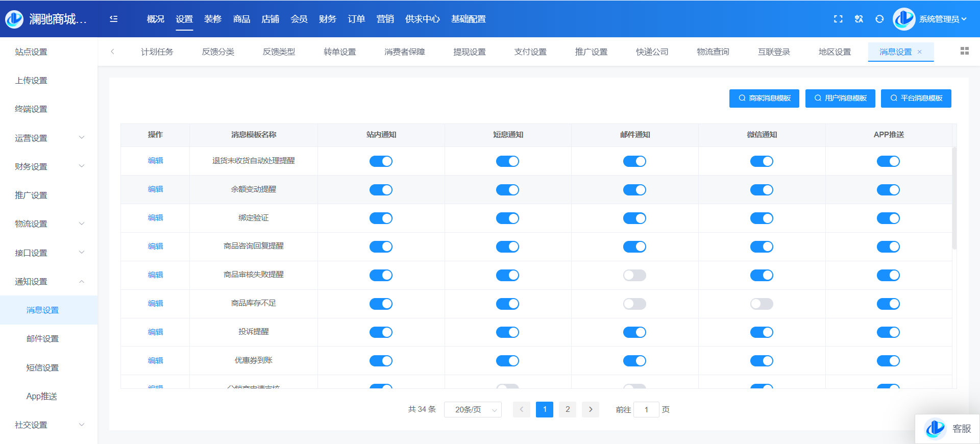Expand 运营设置 in the sidebar
Viewport: 980px width, 444px height.
(49, 138)
